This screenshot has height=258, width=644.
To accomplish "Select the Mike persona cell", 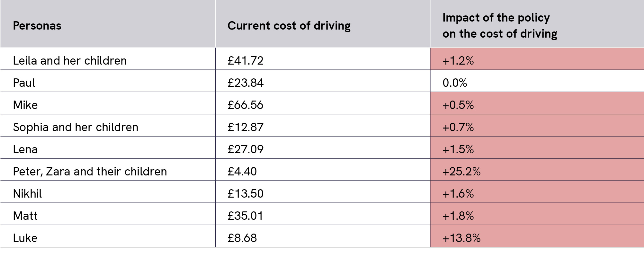I will [25, 105].
